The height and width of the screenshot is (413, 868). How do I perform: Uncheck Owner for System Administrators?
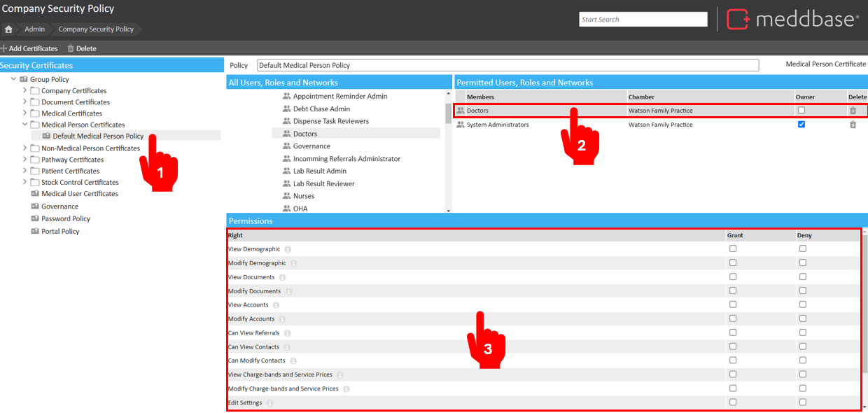[801, 125]
